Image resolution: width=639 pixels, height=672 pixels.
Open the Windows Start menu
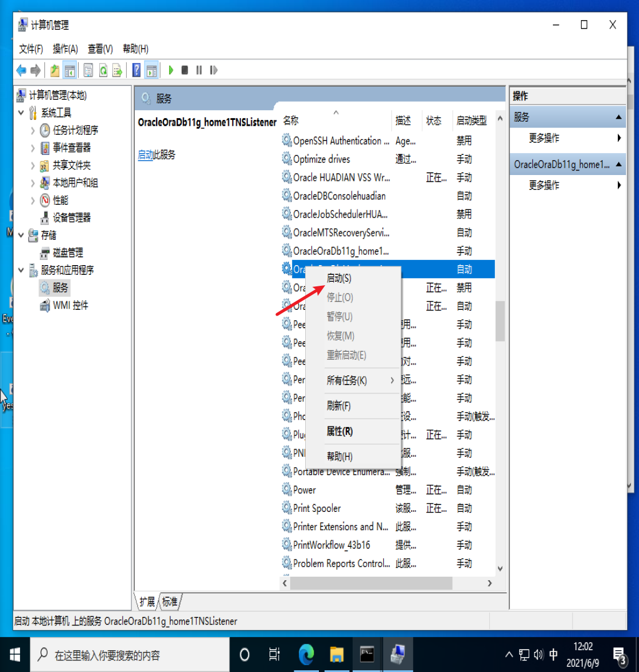15,654
